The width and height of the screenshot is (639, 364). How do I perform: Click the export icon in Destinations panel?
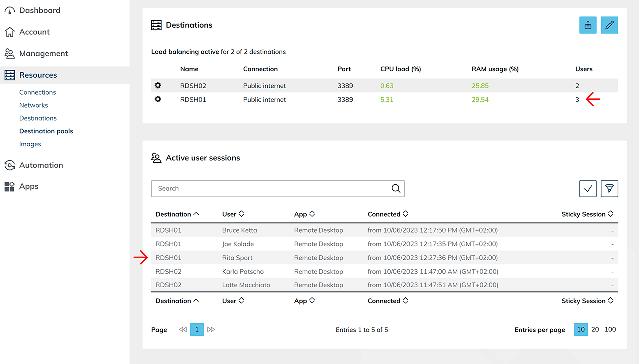pyautogui.click(x=588, y=25)
